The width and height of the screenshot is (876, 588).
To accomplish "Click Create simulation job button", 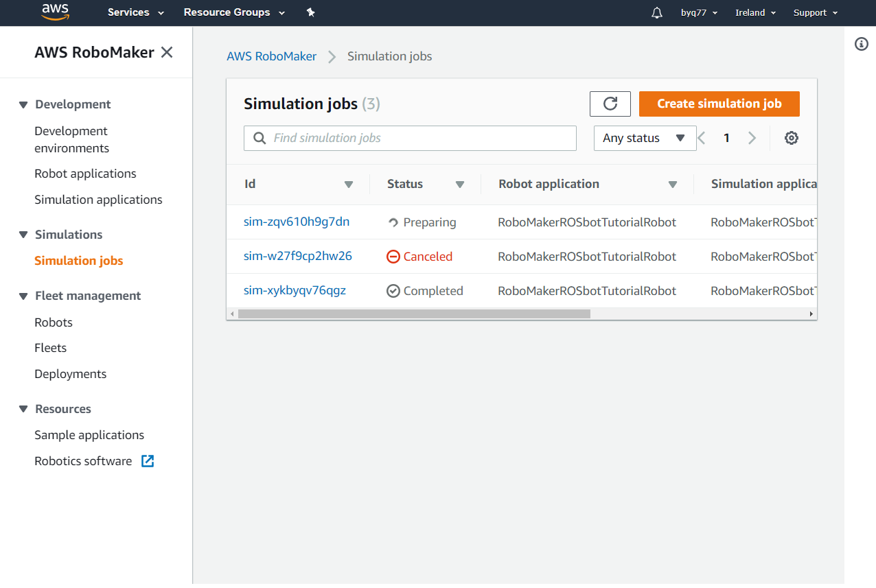I will pyautogui.click(x=719, y=104).
